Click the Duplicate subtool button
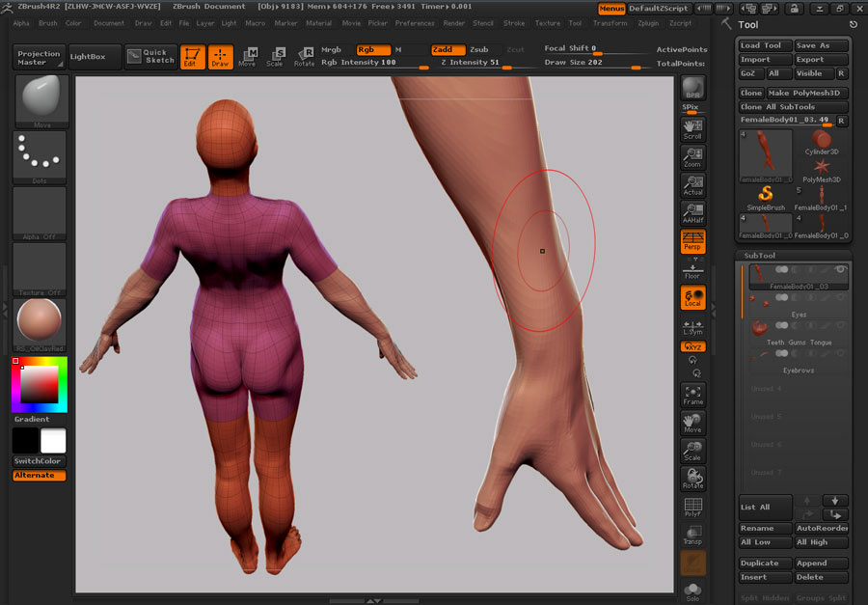Image resolution: width=868 pixels, height=605 pixels. (766, 564)
